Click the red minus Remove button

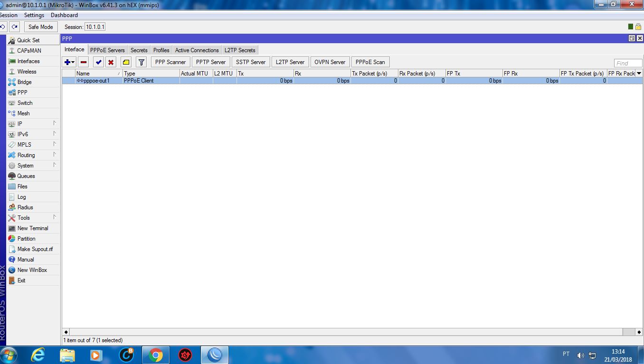click(x=84, y=62)
